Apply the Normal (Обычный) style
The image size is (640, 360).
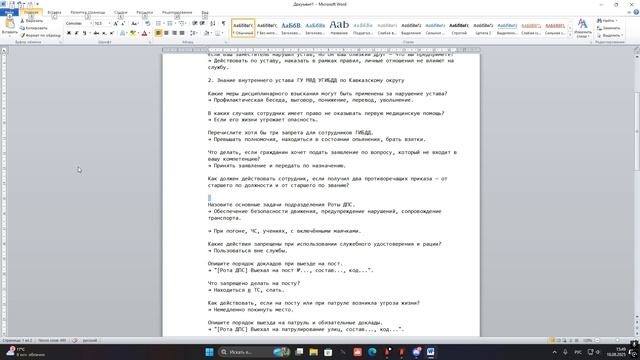click(243, 28)
